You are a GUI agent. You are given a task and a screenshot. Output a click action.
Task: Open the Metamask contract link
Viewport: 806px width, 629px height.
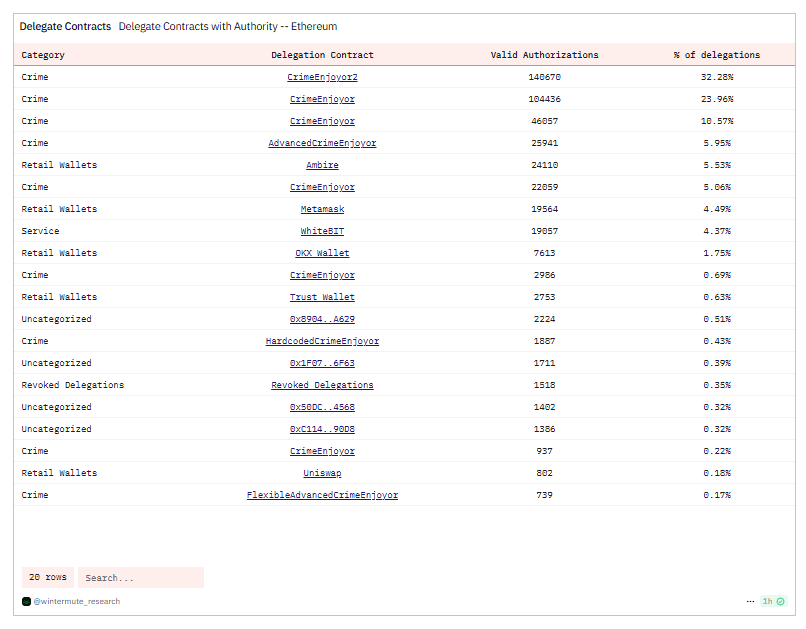322,209
